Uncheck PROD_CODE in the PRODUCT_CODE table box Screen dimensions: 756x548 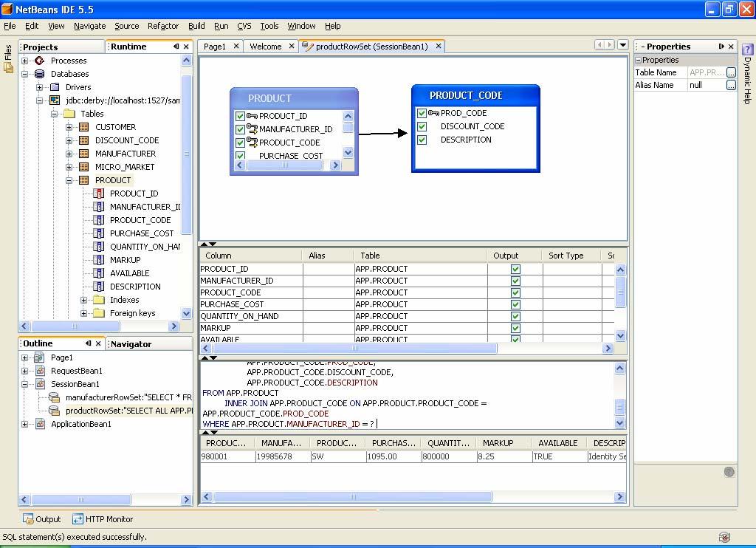[422, 113]
